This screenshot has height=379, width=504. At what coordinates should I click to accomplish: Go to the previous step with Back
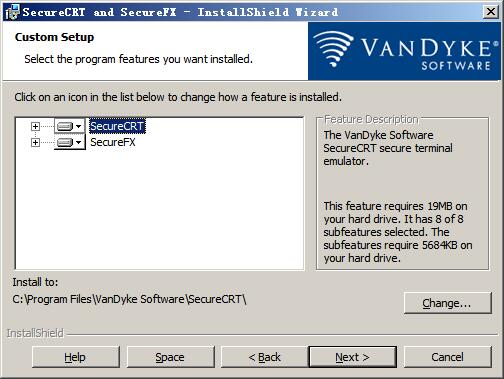tap(265, 357)
